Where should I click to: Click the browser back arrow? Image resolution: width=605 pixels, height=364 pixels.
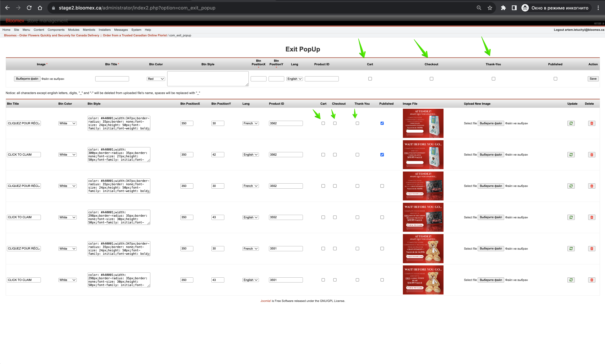[7, 8]
